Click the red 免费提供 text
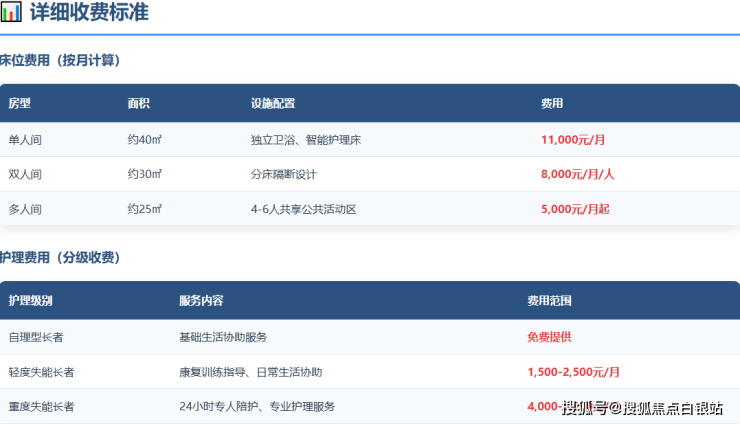This screenshot has width=740, height=424. pyautogui.click(x=549, y=337)
